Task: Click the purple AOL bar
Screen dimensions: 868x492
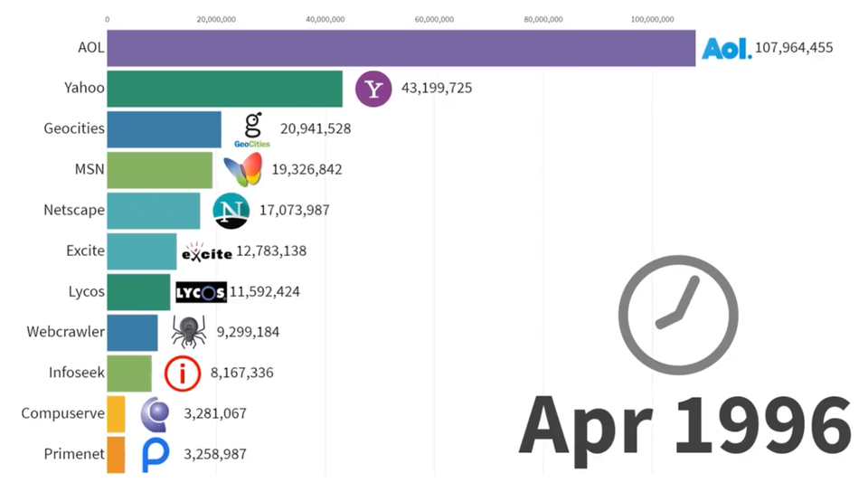Action: (401, 48)
